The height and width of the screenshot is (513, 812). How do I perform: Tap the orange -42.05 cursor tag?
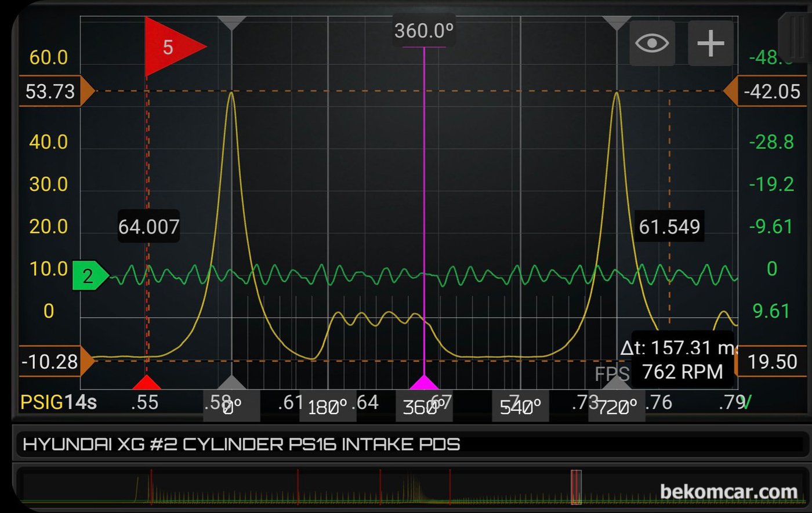(x=765, y=92)
